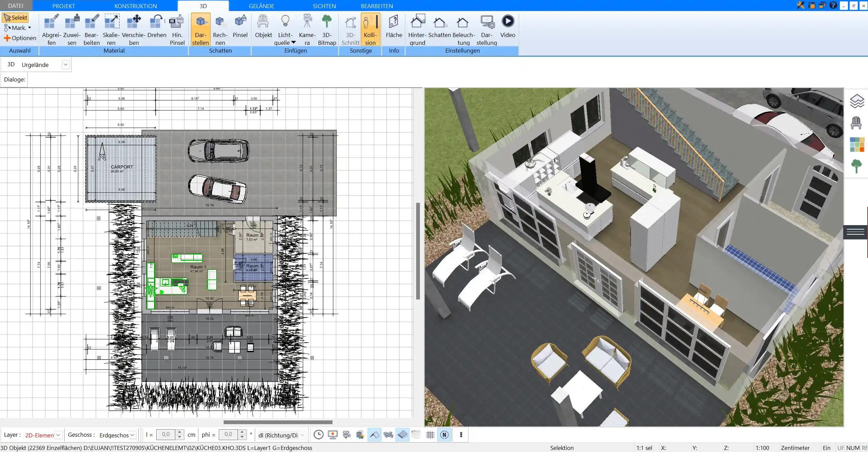Click the floor plan vertical scrollbar
The width and height of the screenshot is (868, 452).
click(x=418, y=251)
